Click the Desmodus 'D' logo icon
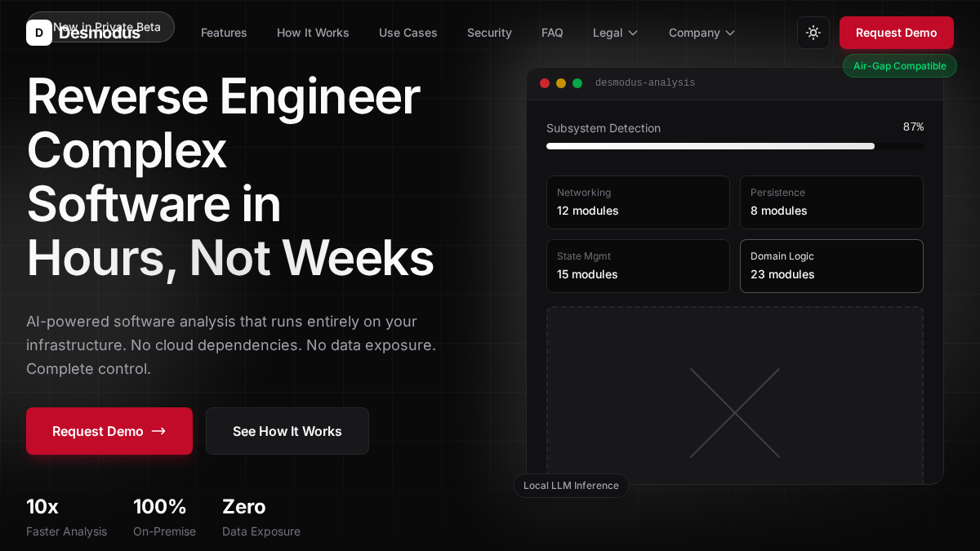Screen dimensions: 980x551 pyautogui.click(x=39, y=33)
